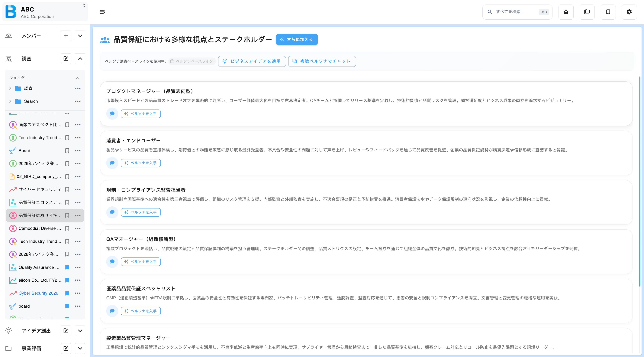644x357 pixels.
Task: Create new アイデア創出 with the edit icon
Action: pyautogui.click(x=66, y=331)
